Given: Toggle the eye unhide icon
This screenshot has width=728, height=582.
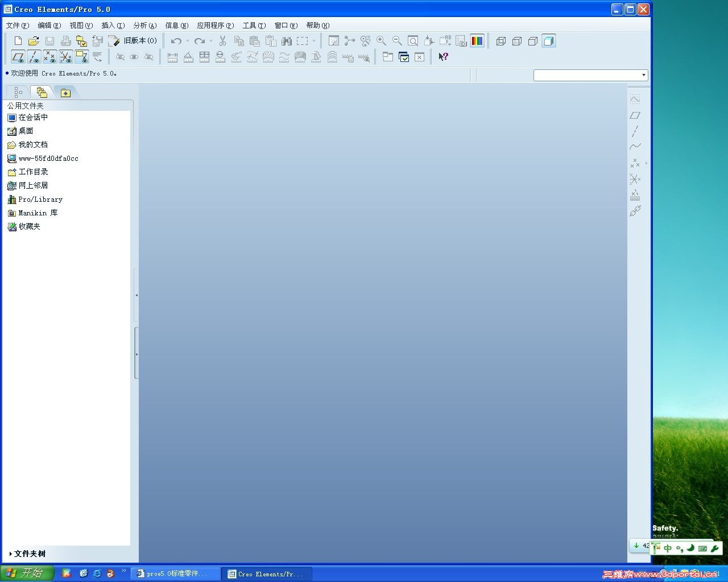Looking at the screenshot, I should 134,57.
